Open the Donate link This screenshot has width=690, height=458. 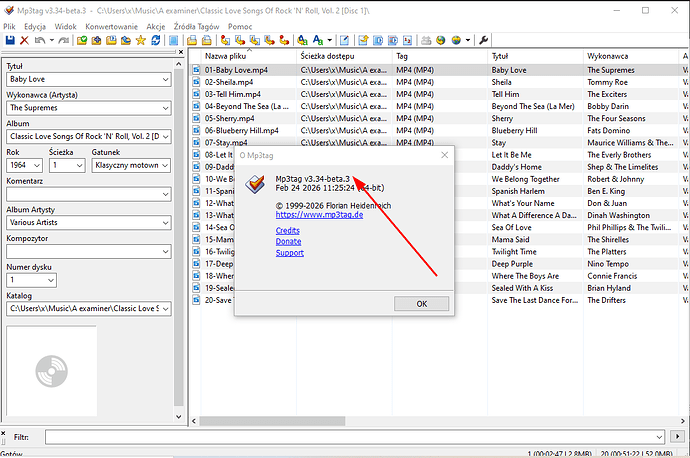(x=289, y=242)
